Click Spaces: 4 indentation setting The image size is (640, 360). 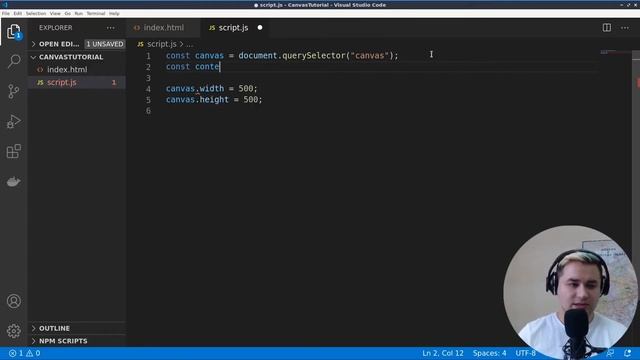pos(489,353)
